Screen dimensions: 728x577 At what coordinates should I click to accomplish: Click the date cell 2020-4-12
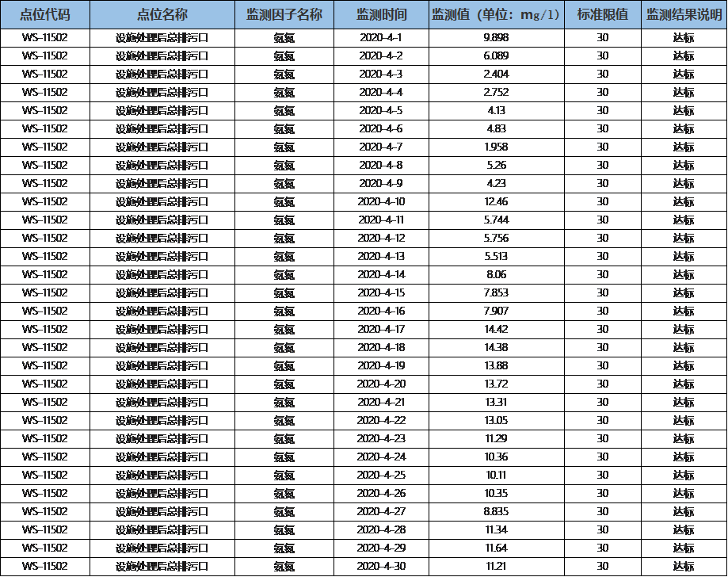381,238
